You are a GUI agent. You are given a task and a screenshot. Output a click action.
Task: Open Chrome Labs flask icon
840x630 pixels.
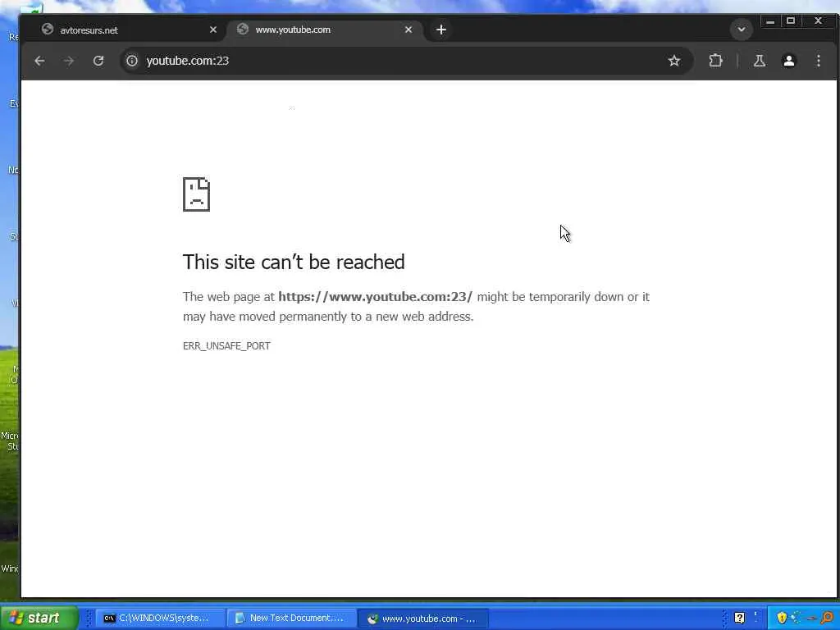760,61
